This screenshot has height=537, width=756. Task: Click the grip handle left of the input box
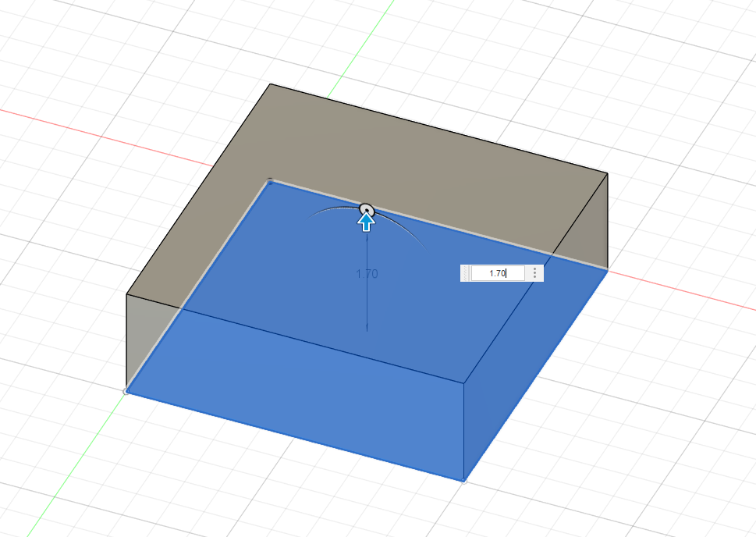(x=466, y=273)
